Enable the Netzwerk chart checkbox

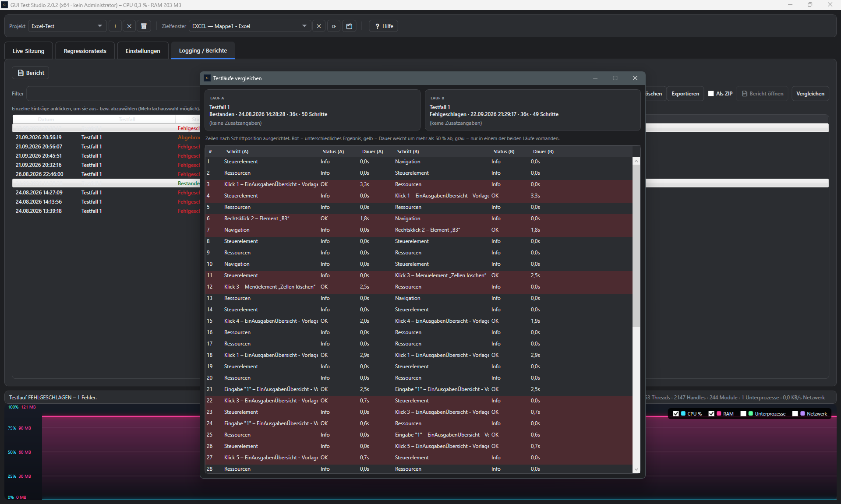click(x=795, y=414)
